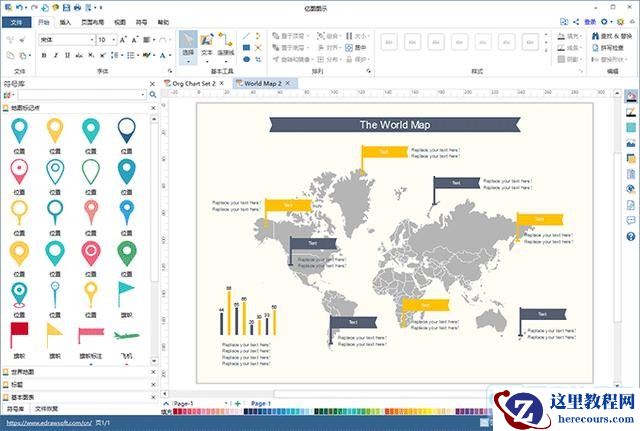This screenshot has width=640, height=431.
Task: Close the World Map 2 document tab
Action: tap(288, 83)
